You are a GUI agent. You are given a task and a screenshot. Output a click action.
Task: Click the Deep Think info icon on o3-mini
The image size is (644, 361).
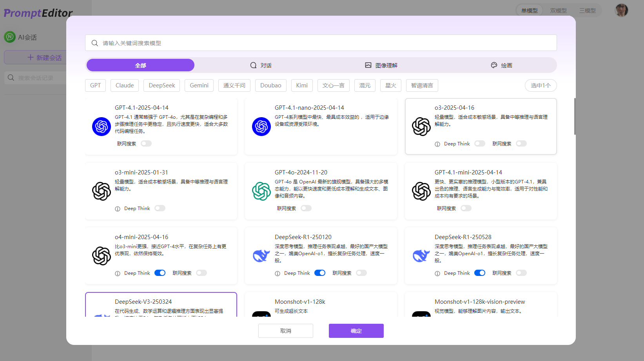(x=118, y=209)
